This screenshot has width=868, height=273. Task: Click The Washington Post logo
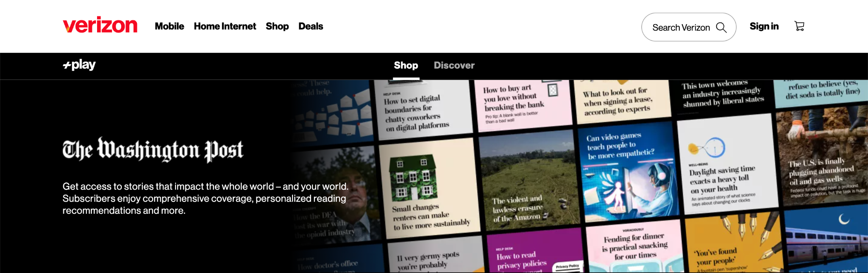point(153,150)
